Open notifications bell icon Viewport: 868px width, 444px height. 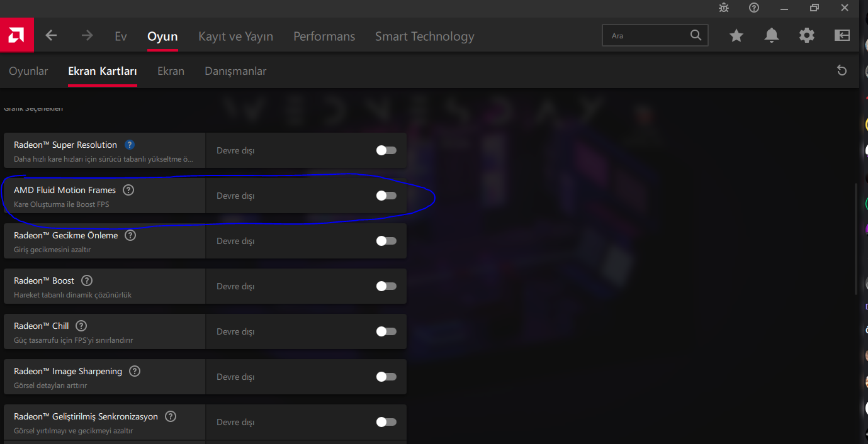click(x=772, y=36)
